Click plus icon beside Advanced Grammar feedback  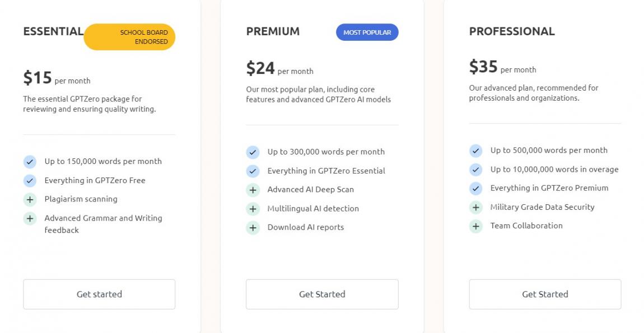point(30,218)
